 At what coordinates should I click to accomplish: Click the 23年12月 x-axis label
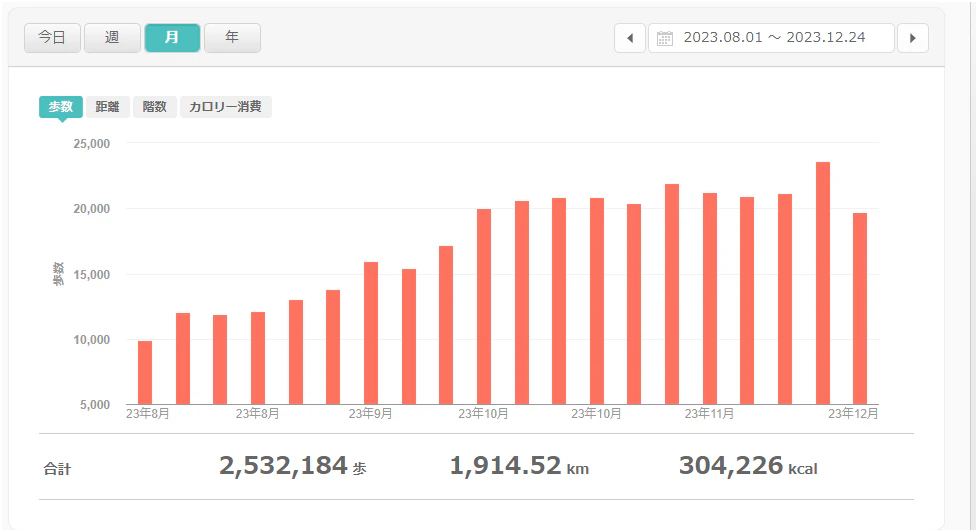[853, 414]
